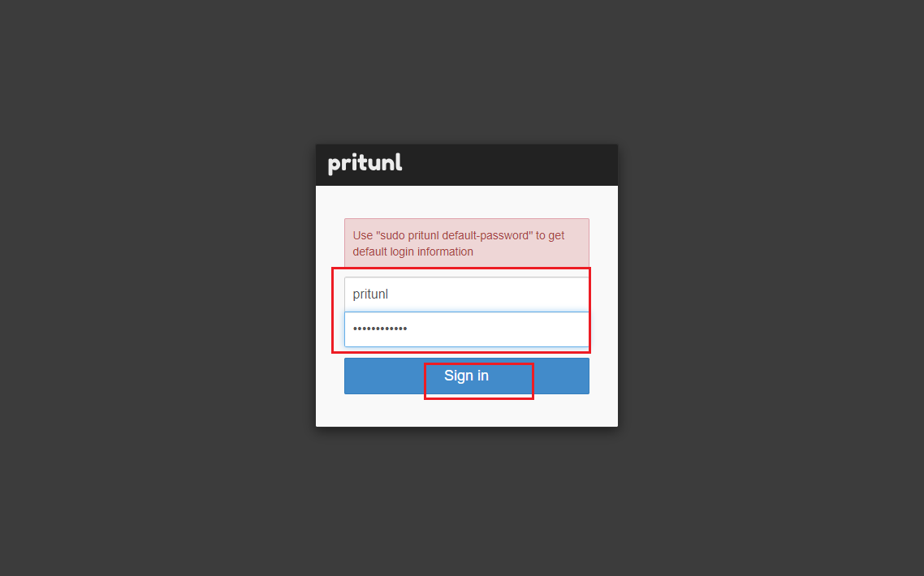Click the dark page background outside login panel
Viewport: 924px width, 576px height.
click(x=162, y=325)
